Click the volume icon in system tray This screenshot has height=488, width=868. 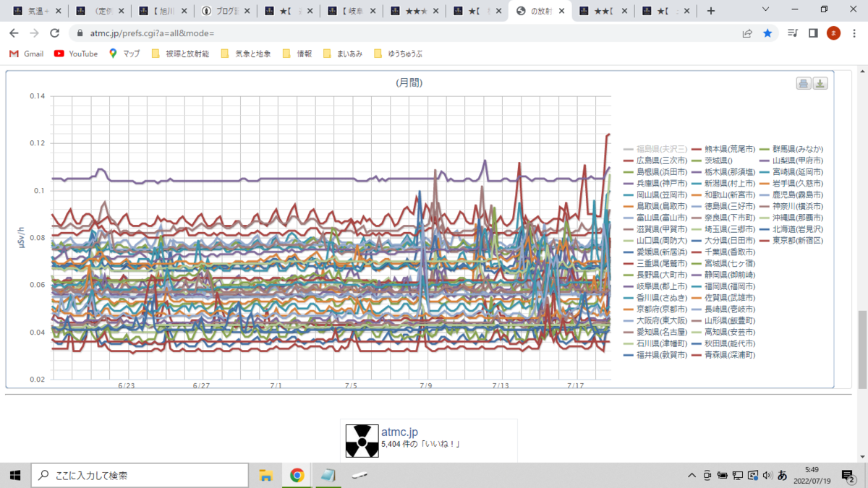(767, 476)
